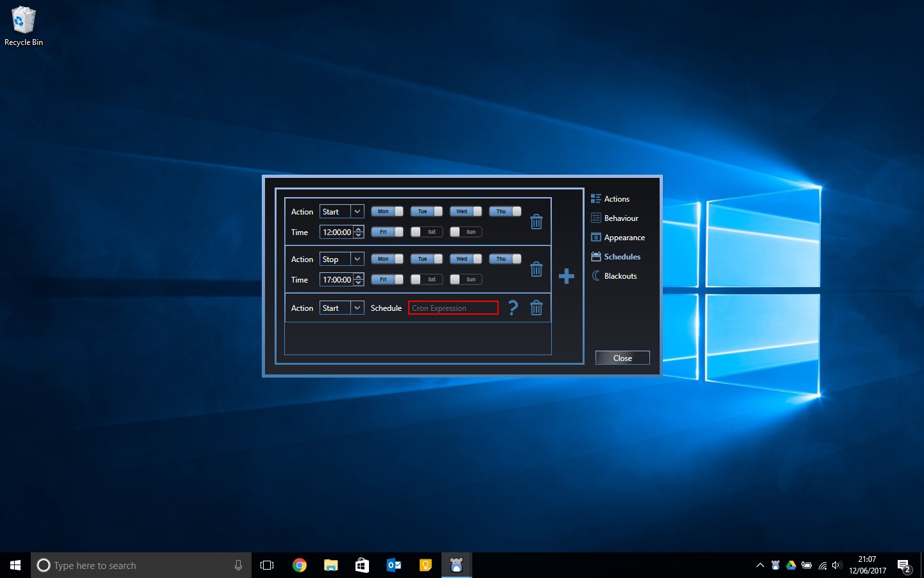The width and height of the screenshot is (924, 578).
Task: Add a new schedule with the plus icon
Action: pyautogui.click(x=567, y=276)
